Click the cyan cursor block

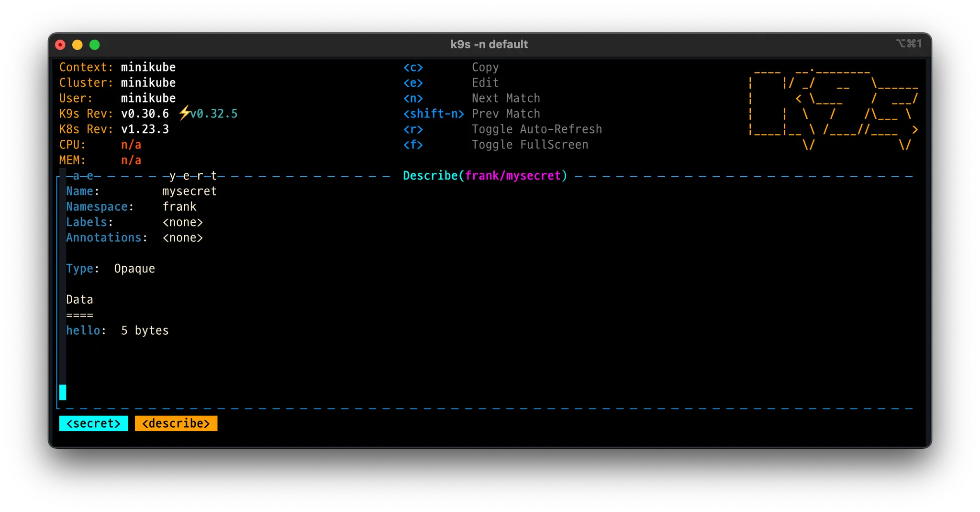tap(63, 392)
